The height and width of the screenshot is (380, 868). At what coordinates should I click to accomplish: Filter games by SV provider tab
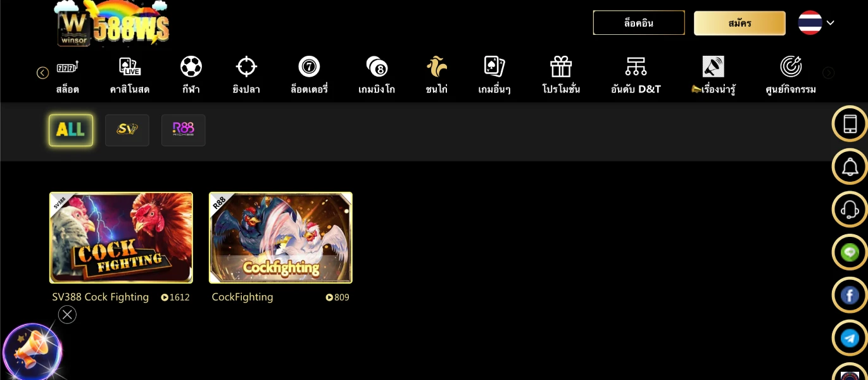point(127,130)
